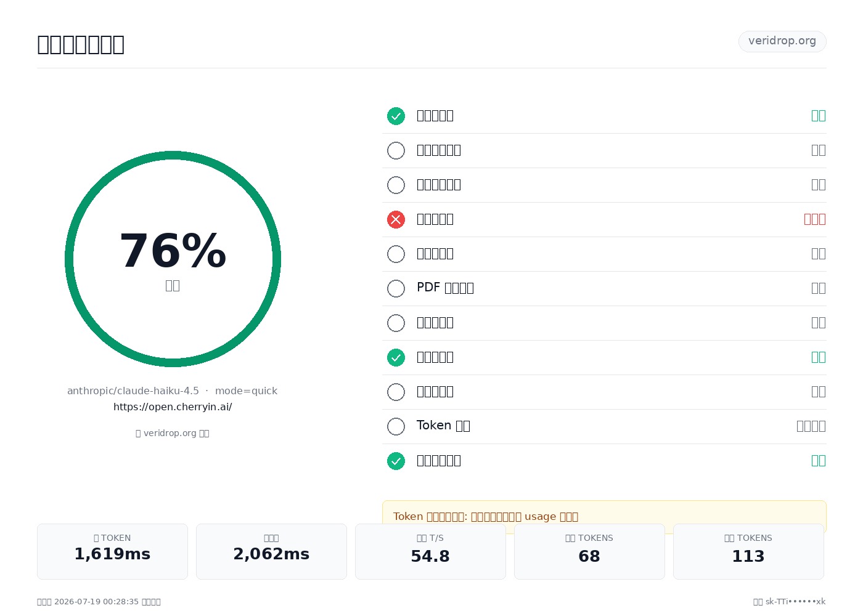Click the red status text on the failed row
863x616 pixels.
[x=815, y=219]
